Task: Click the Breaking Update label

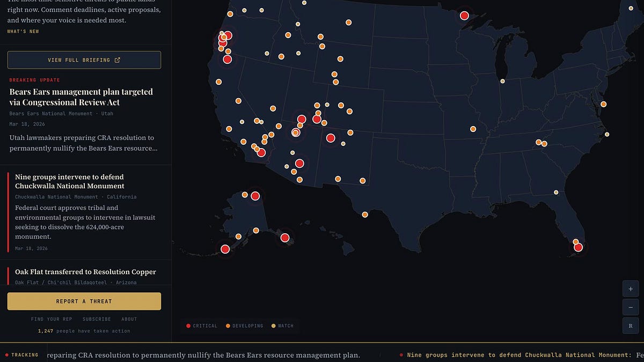Action: [x=35, y=80]
